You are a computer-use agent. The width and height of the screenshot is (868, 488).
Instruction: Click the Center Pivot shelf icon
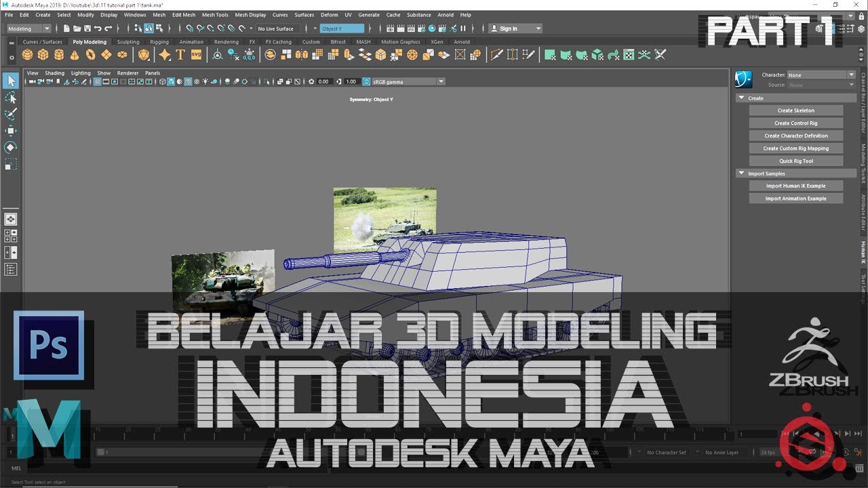click(218, 55)
